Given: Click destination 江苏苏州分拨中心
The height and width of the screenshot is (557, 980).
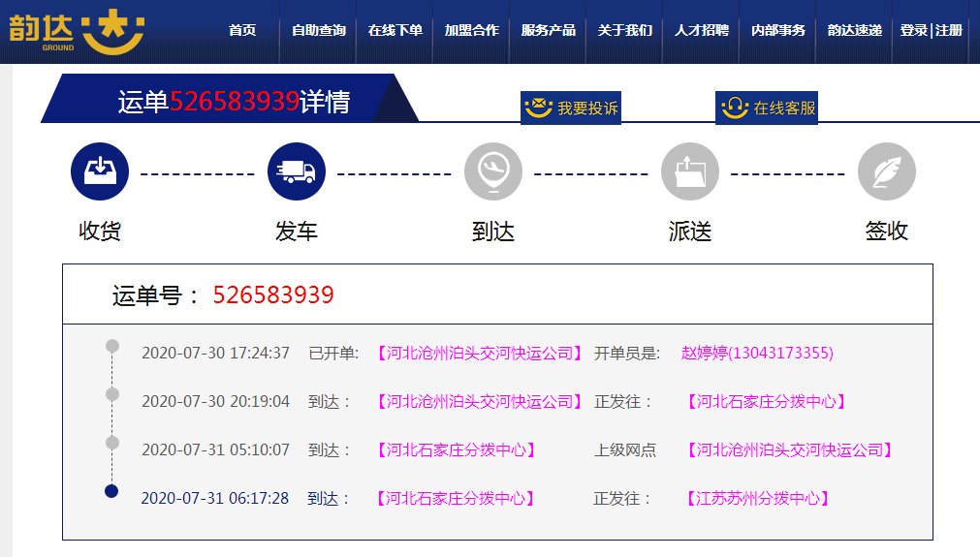Looking at the screenshot, I should (757, 498).
